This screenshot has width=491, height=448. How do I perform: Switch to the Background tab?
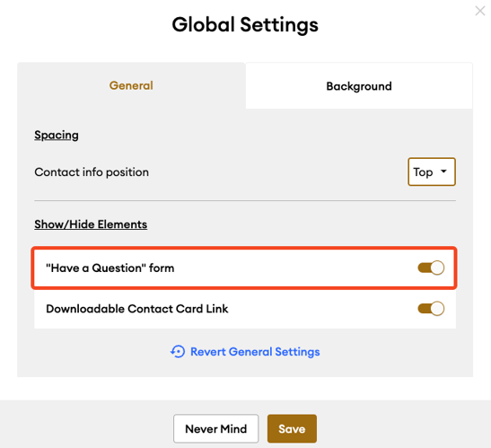point(359,86)
